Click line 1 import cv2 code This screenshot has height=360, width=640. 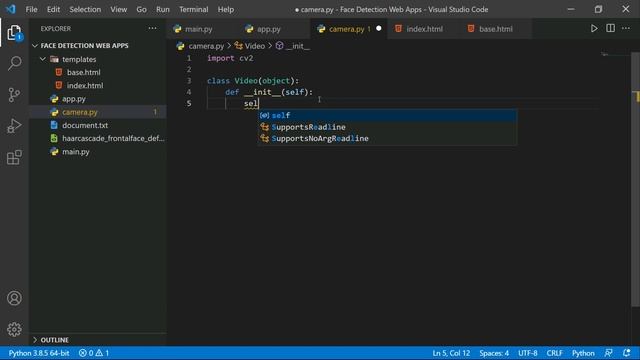[230, 58]
